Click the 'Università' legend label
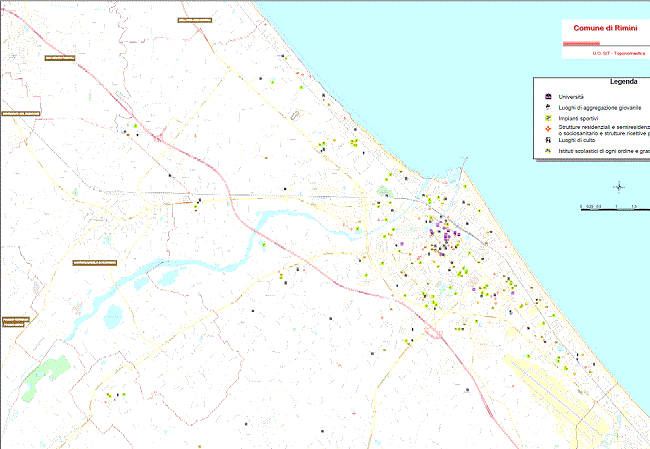This screenshot has height=449, width=650. 571,97
